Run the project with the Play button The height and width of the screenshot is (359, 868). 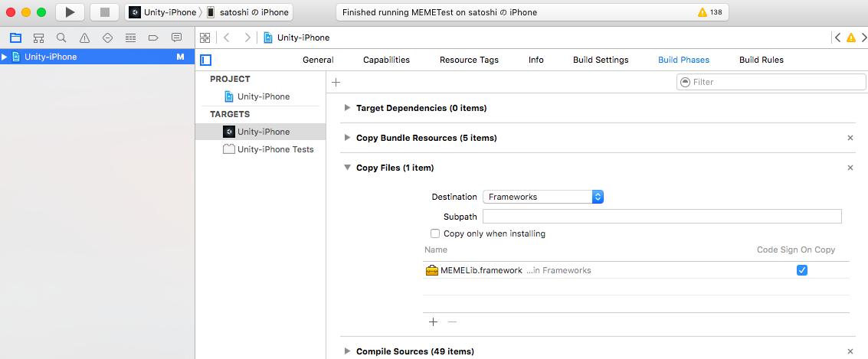pyautogui.click(x=70, y=12)
